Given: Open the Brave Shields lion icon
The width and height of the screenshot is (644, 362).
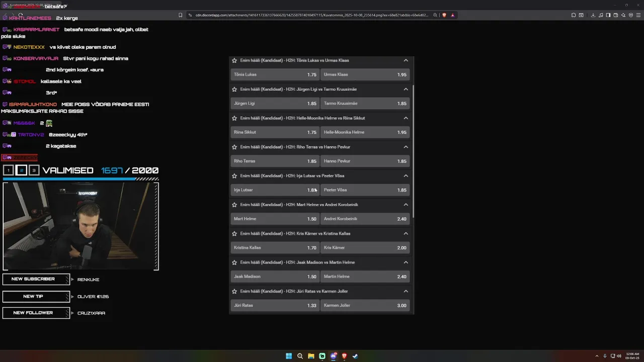Looking at the screenshot, I should pyautogui.click(x=444, y=15).
